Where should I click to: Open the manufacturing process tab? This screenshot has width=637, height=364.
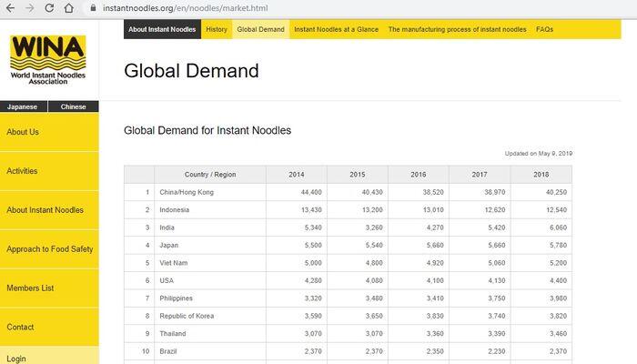click(457, 29)
